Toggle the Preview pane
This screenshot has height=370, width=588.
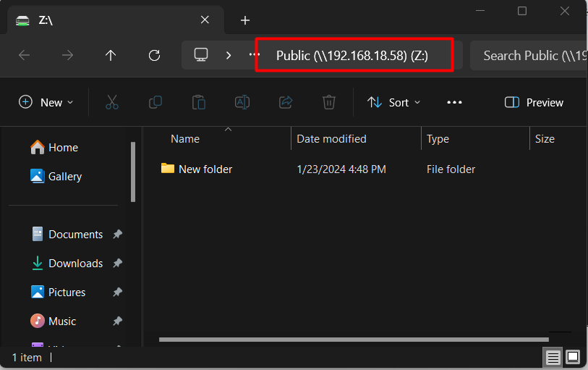coord(534,102)
